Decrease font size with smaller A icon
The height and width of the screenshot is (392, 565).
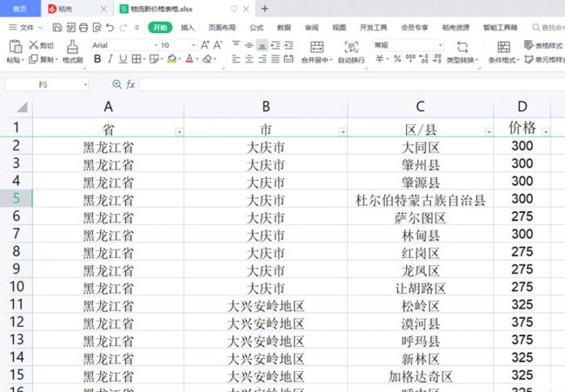(217, 45)
